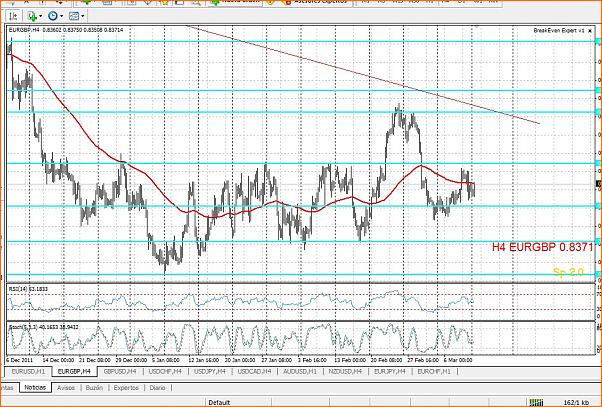Click the Templates icon in toolbar
The height and width of the screenshot is (407, 602).
click(x=73, y=16)
